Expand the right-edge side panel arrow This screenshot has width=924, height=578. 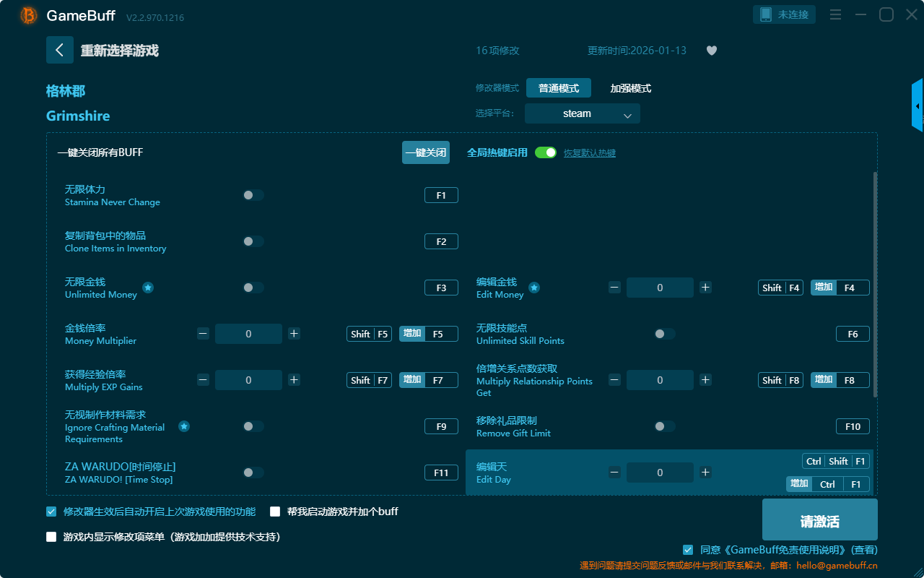(x=918, y=106)
